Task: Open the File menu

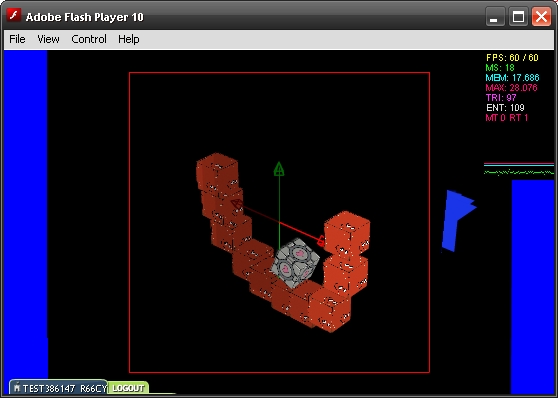Action: point(17,39)
